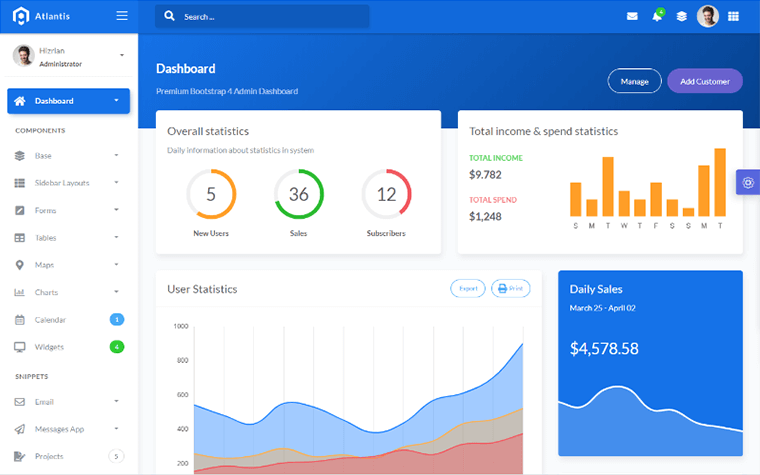
Task: Click the search magnifier icon
Action: pos(169,16)
